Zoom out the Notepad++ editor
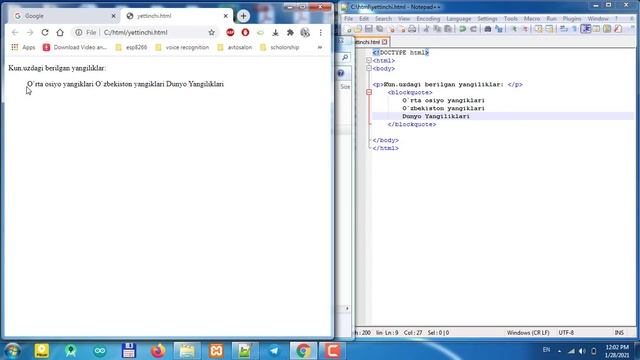The height and width of the screenshot is (360, 640). click(x=525, y=29)
